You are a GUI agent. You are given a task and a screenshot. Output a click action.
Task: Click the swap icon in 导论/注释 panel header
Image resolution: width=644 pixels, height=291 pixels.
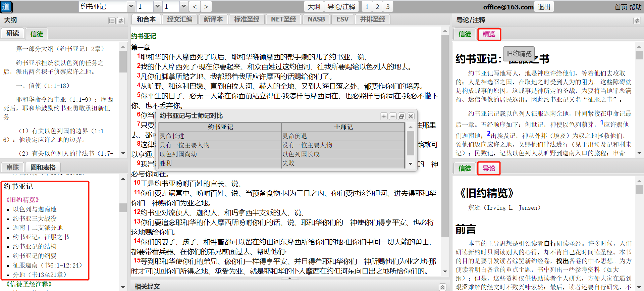point(637,21)
